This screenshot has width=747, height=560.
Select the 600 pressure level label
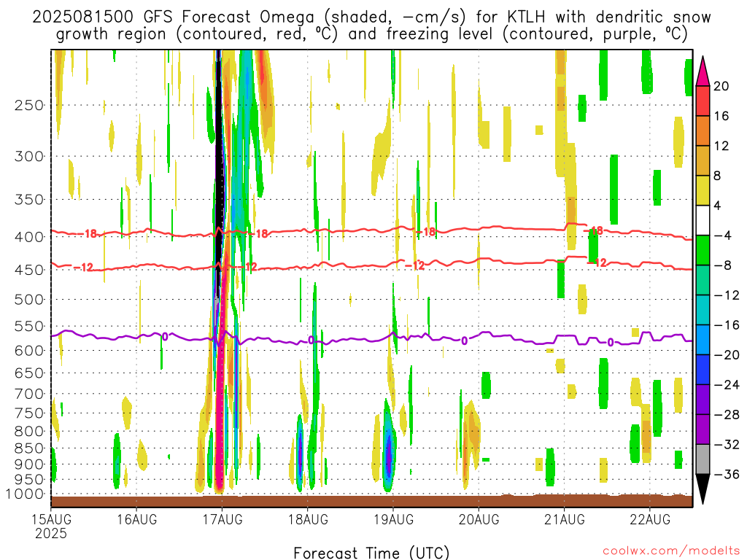(x=29, y=351)
